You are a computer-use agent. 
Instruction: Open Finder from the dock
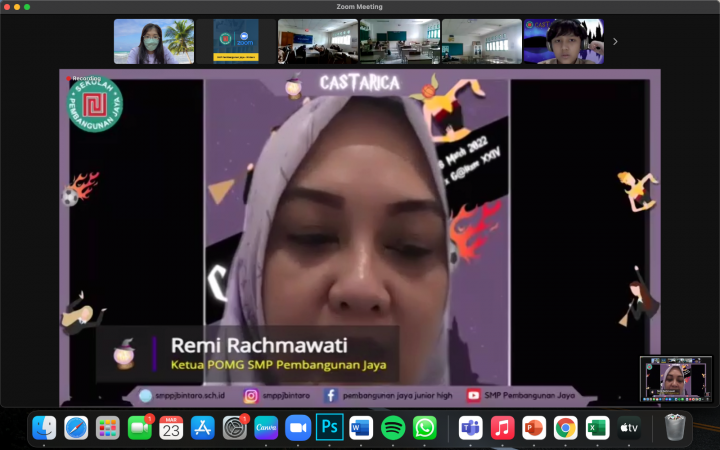tap(44, 428)
